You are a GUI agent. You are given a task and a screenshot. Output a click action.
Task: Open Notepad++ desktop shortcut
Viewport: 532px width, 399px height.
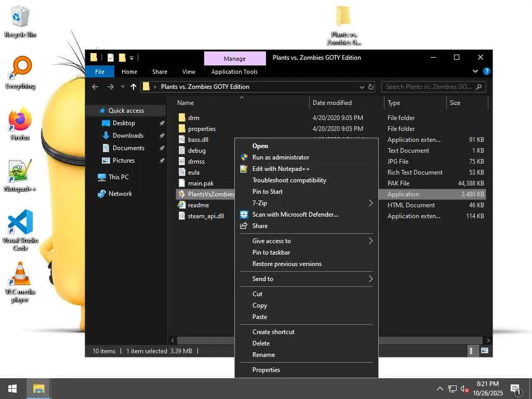pyautogui.click(x=20, y=176)
